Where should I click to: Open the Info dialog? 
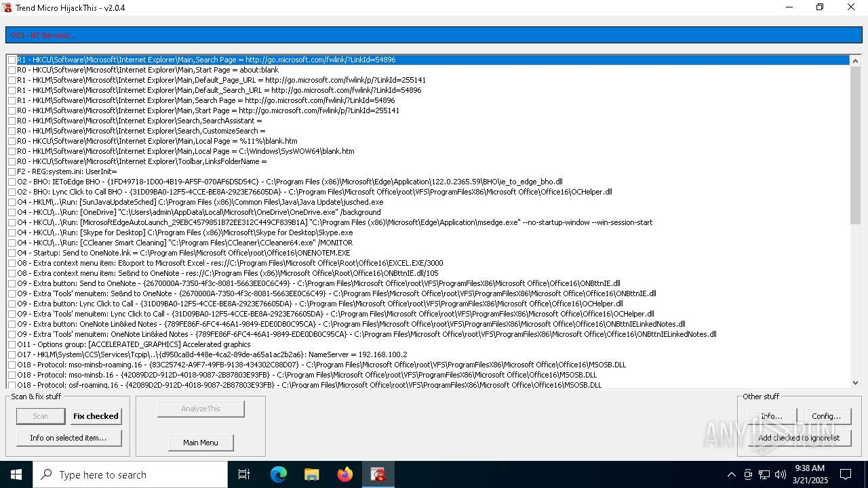tap(772, 416)
